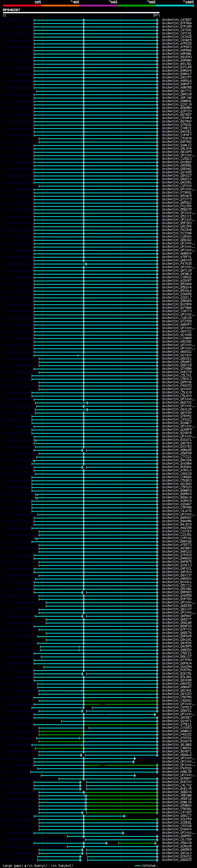Select text UniRef100_Q6YTY2
Image resolution: width=197 pixels, height=868 pixels.
coord(177,91)
